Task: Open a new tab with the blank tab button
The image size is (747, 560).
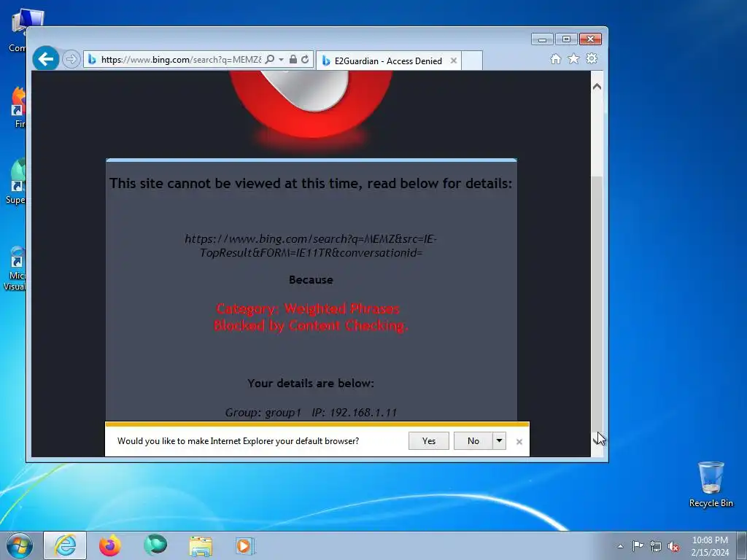Action: [472, 61]
